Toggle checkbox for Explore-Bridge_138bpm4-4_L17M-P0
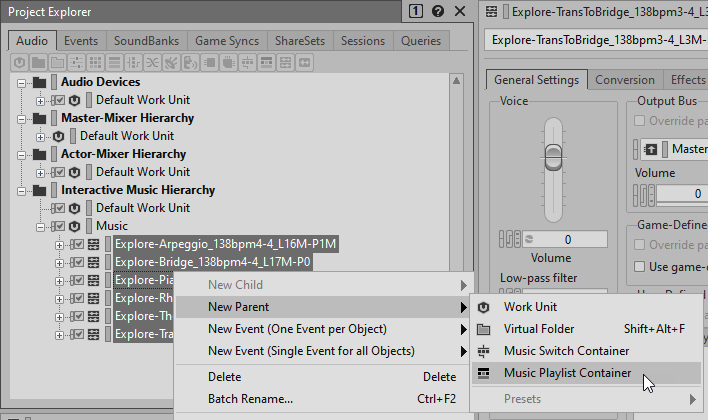 coord(75,262)
